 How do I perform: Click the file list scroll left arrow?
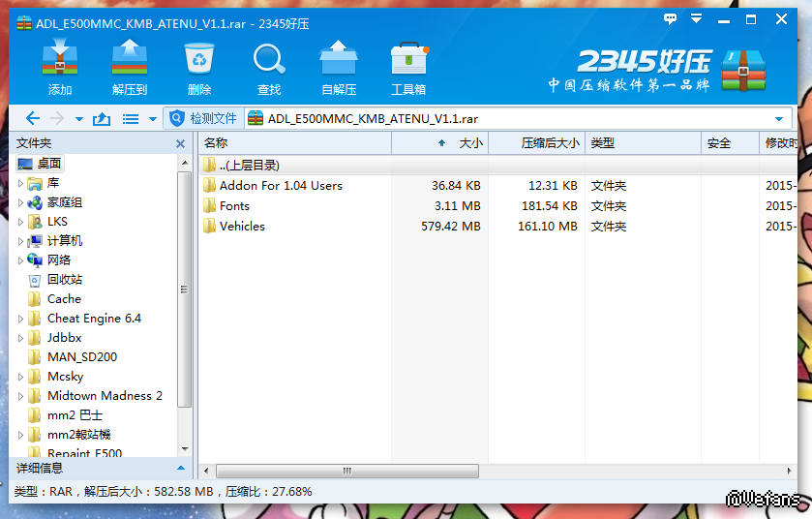click(206, 471)
